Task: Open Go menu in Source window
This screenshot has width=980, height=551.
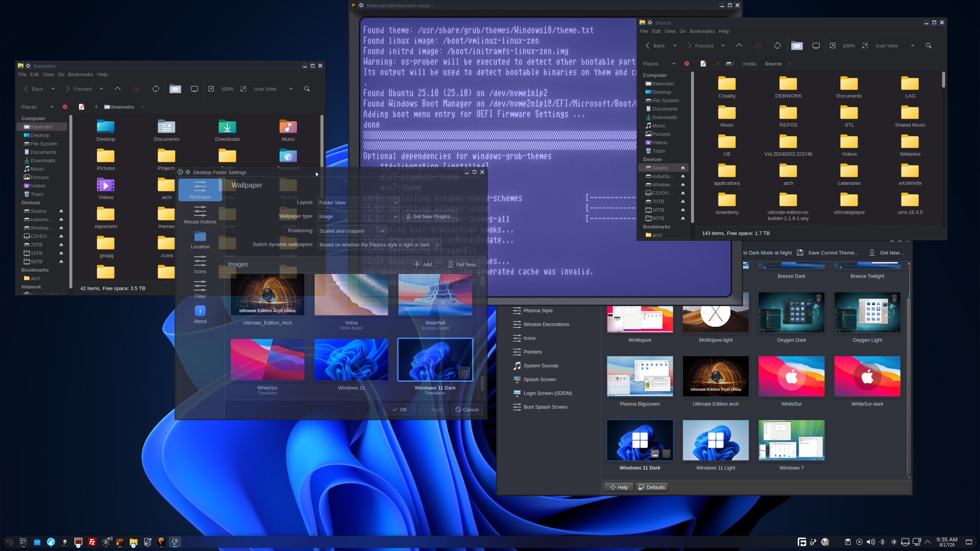Action: pyautogui.click(x=683, y=31)
